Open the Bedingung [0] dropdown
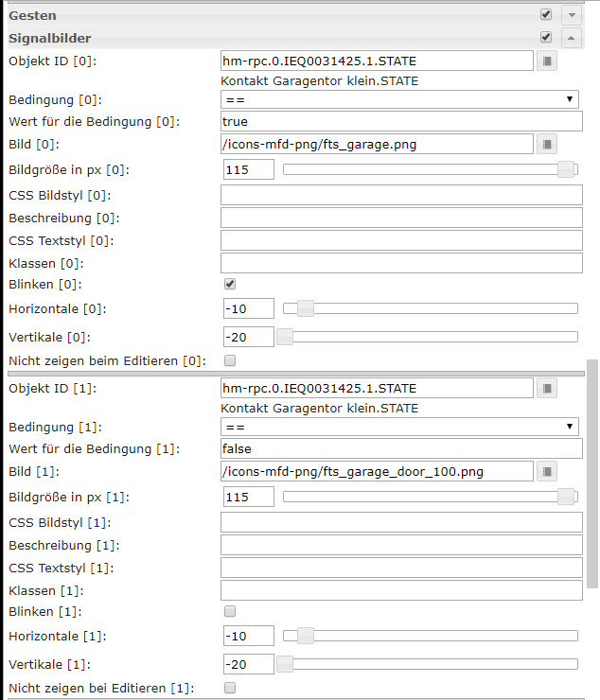The height and width of the screenshot is (700, 600). point(400,99)
